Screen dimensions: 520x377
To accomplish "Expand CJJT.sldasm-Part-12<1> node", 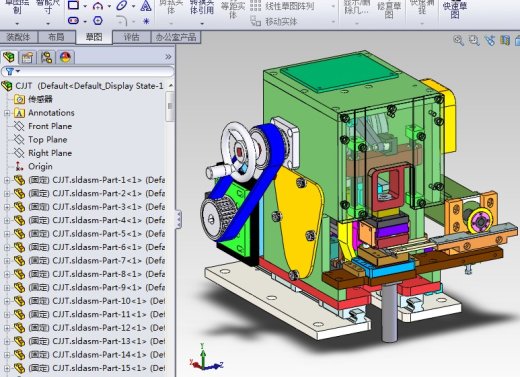I will (7, 328).
